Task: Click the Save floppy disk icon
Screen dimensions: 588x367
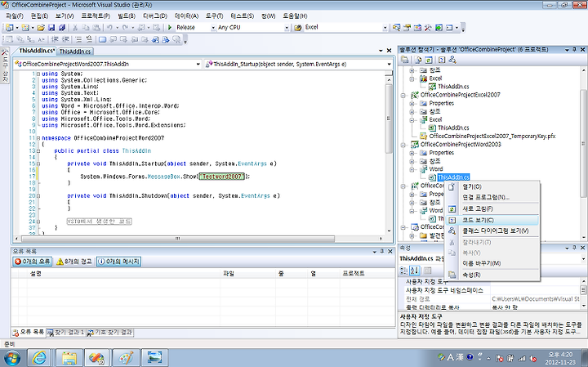Action: 51,28
